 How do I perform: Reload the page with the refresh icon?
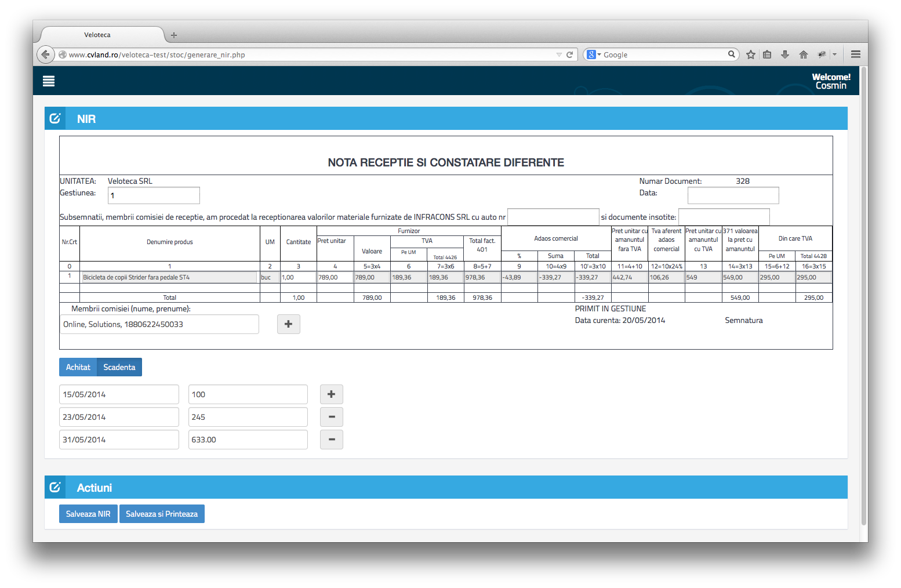pos(569,55)
